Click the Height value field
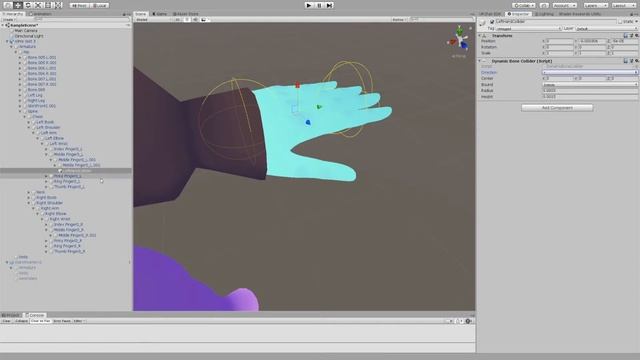Image resolution: width=640 pixels, height=360 pixels. click(590, 97)
